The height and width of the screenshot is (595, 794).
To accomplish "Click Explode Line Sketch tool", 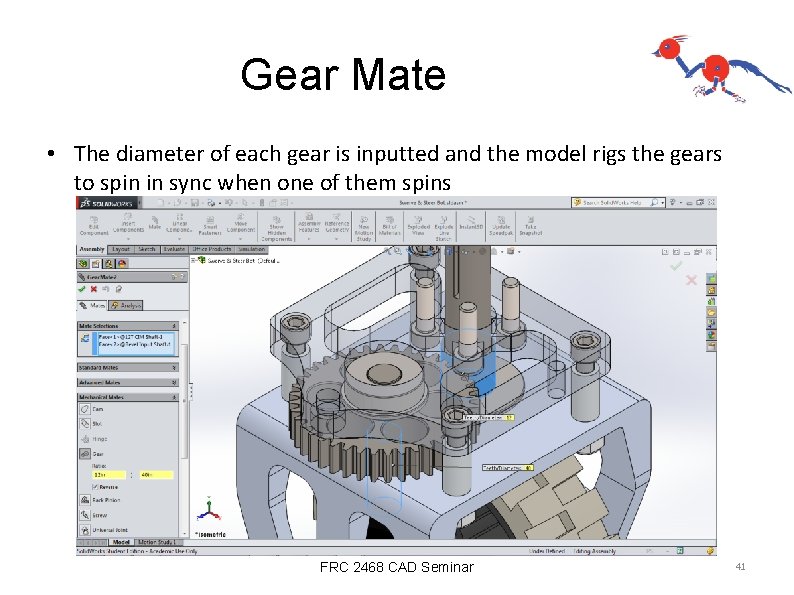I will [x=443, y=228].
